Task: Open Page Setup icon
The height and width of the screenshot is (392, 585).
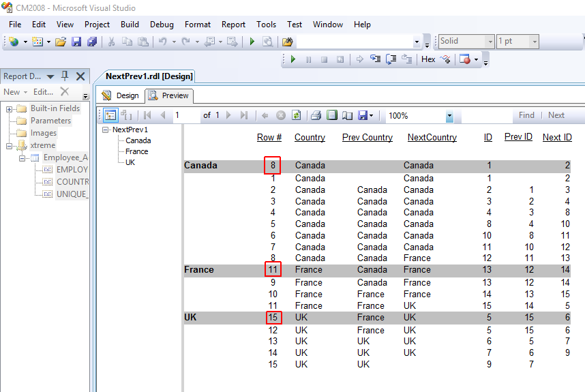Action: point(347,115)
